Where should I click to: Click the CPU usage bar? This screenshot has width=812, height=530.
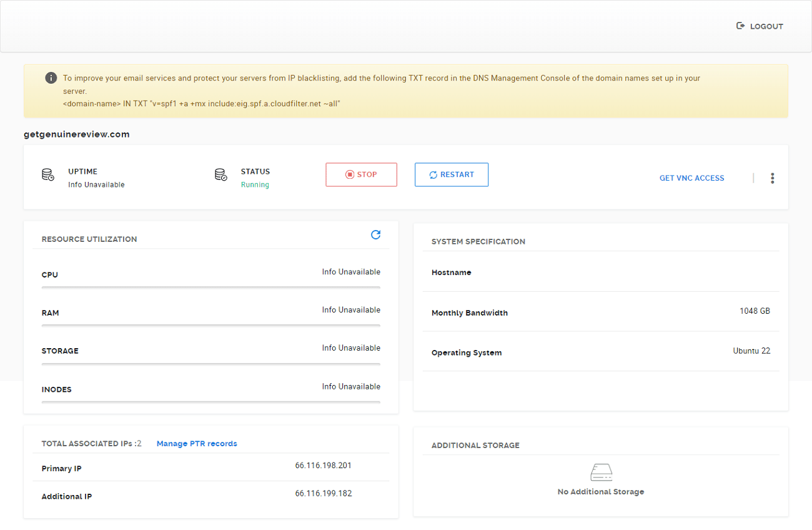tap(211, 287)
